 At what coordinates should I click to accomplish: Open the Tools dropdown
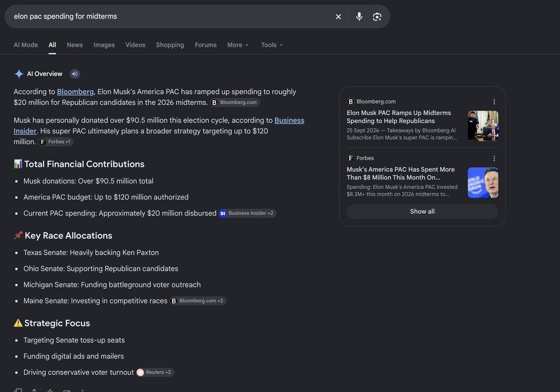[x=272, y=45]
